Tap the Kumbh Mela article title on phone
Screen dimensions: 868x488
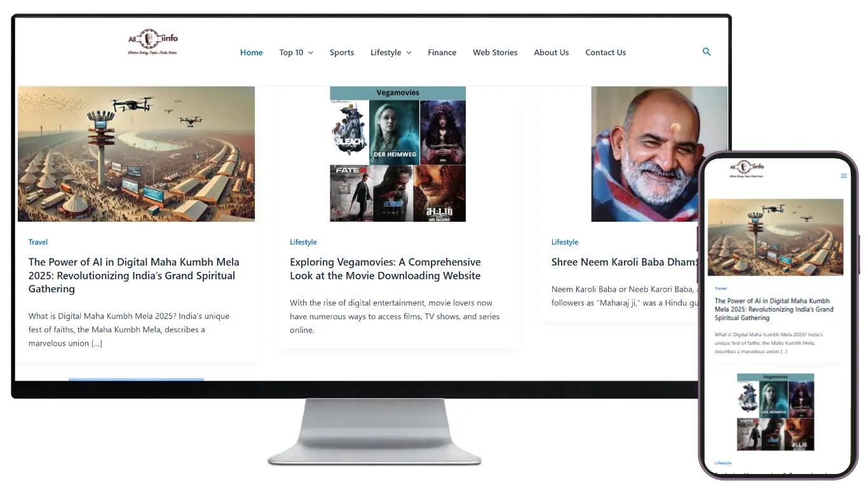pos(773,309)
